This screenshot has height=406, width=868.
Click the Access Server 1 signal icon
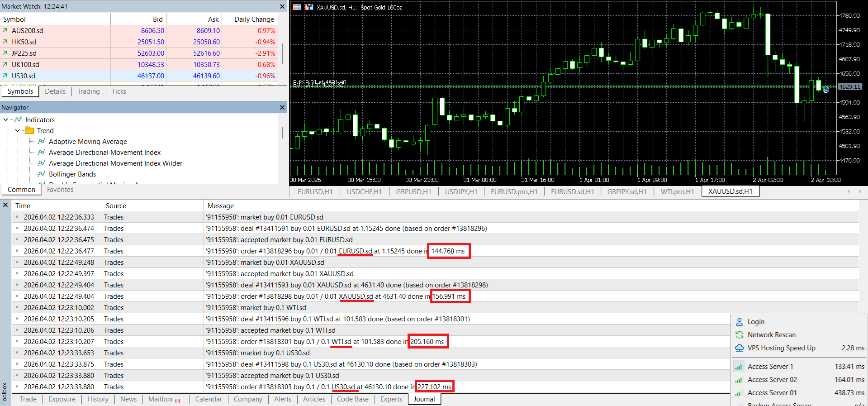[739, 367]
